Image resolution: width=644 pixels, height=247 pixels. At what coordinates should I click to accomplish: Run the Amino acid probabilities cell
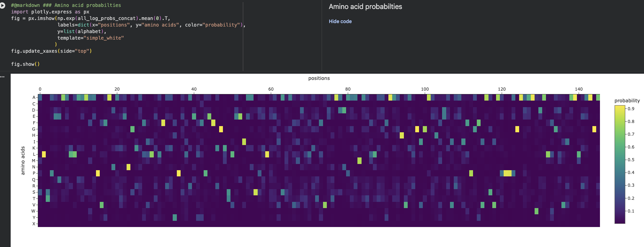pos(2,6)
